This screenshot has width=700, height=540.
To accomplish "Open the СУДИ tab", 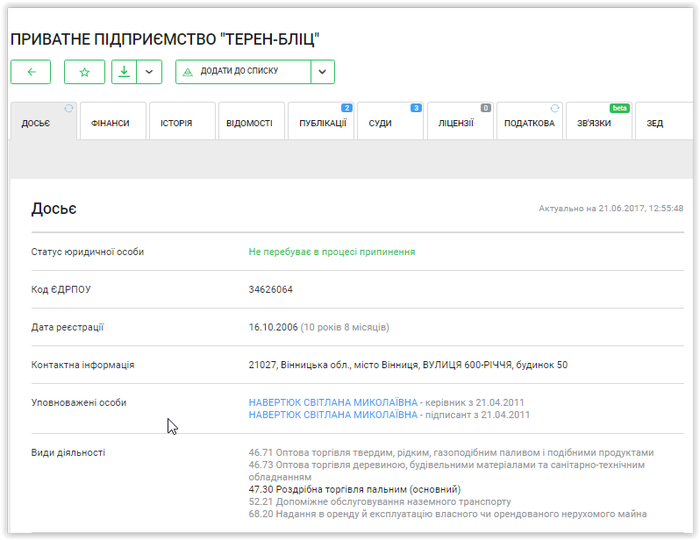I will [390, 121].
